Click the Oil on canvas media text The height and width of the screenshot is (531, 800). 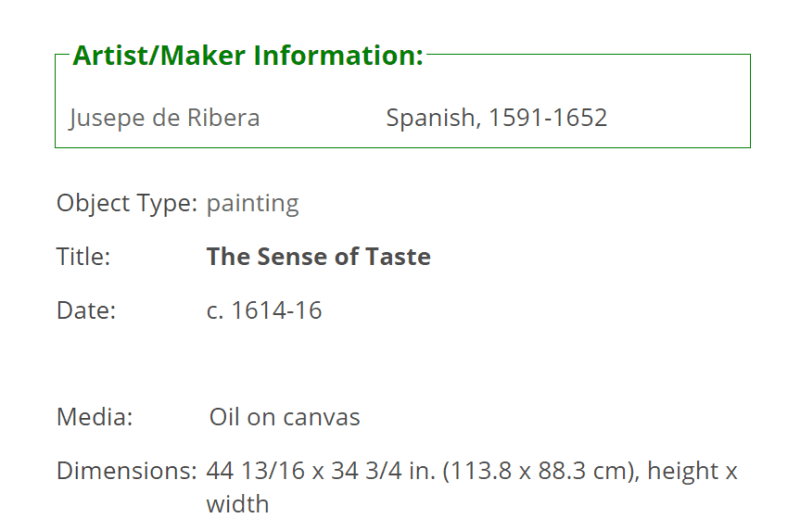tap(285, 417)
